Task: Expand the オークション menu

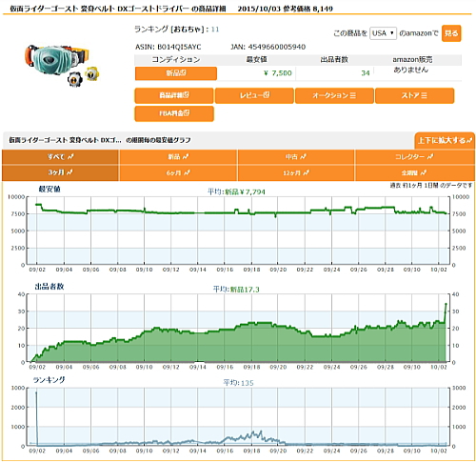Action: click(x=334, y=95)
